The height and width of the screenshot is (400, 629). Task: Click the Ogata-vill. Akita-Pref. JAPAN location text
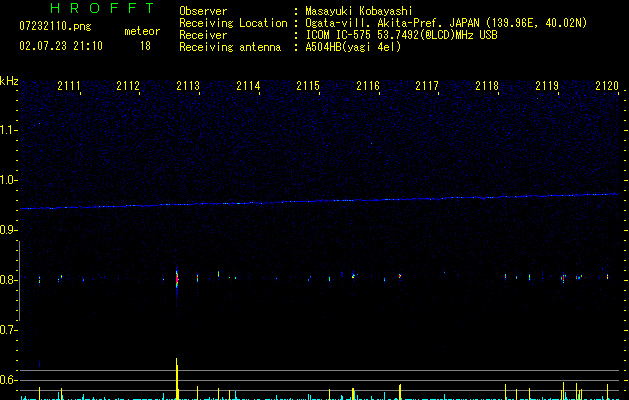(446, 23)
